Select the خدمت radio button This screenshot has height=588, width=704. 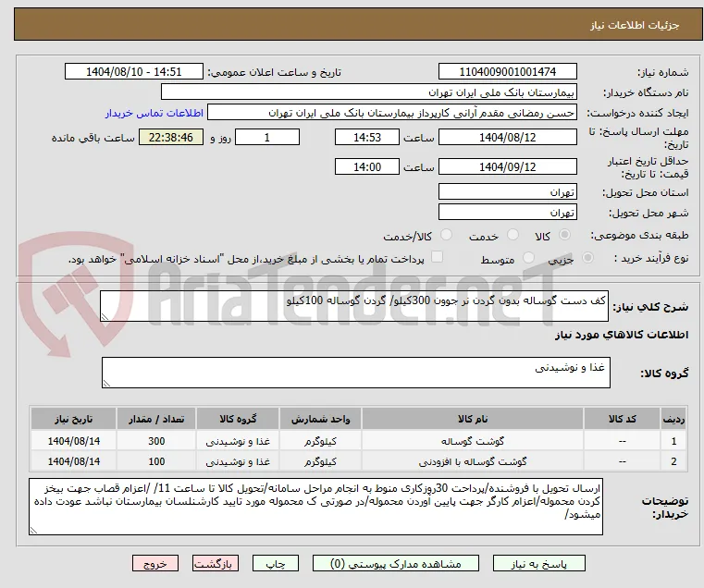pos(513,235)
